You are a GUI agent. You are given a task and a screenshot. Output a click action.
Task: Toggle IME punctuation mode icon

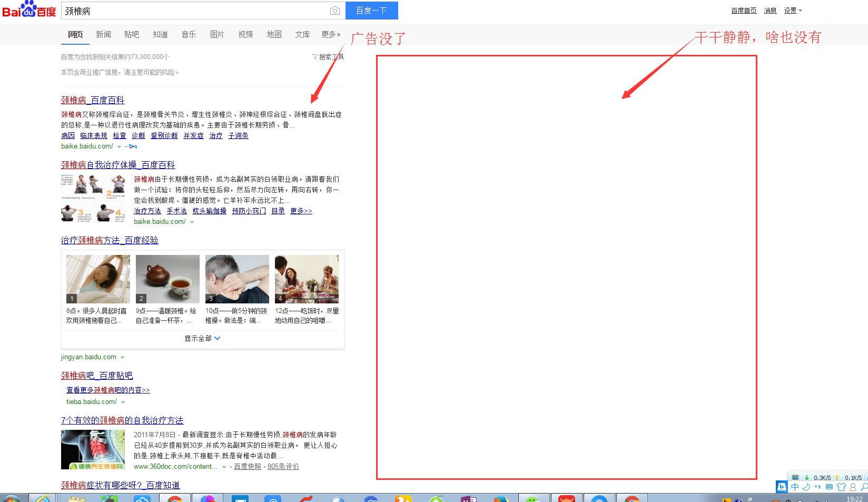pyautogui.click(x=817, y=487)
